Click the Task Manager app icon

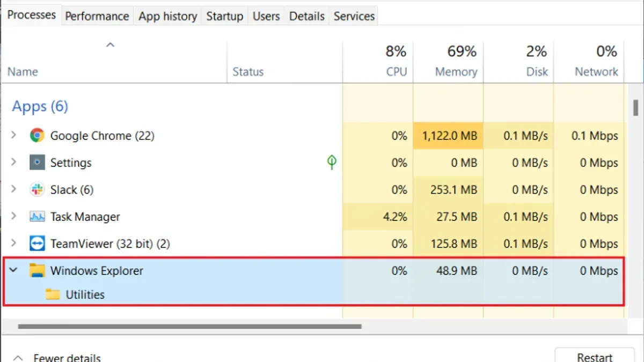[37, 217]
